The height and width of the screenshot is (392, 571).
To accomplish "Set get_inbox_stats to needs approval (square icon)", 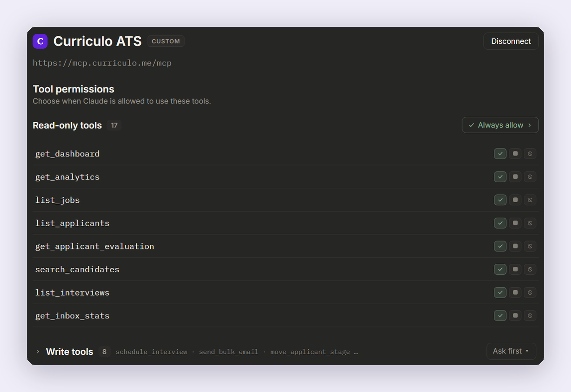I will tap(515, 315).
